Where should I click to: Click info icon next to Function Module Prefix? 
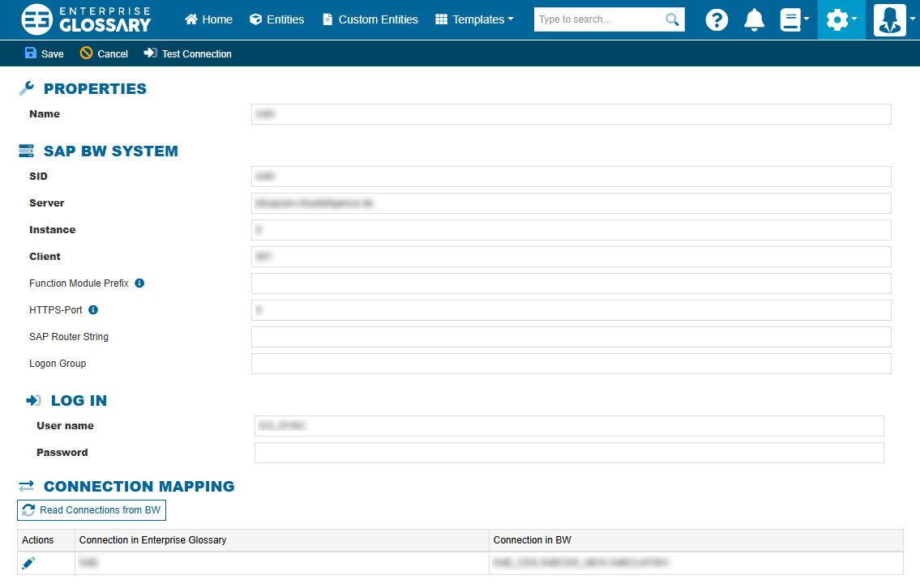[139, 283]
